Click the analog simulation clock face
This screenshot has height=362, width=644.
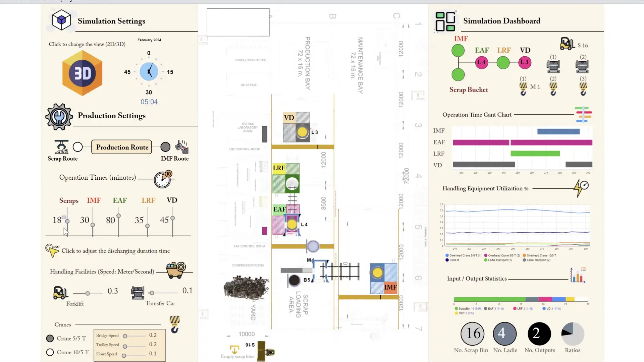[149, 71]
